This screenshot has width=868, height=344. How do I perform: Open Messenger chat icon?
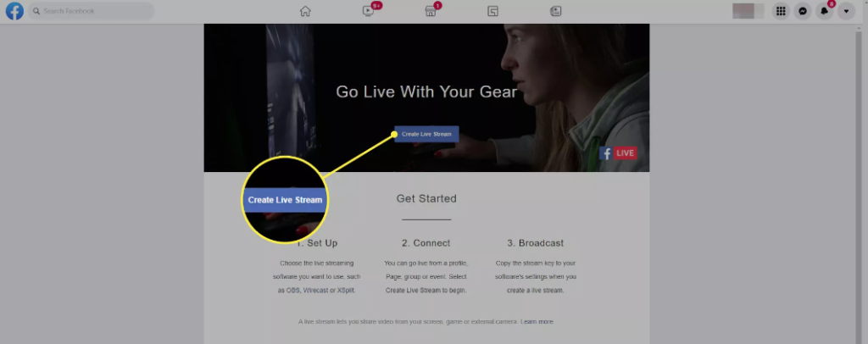(x=803, y=11)
